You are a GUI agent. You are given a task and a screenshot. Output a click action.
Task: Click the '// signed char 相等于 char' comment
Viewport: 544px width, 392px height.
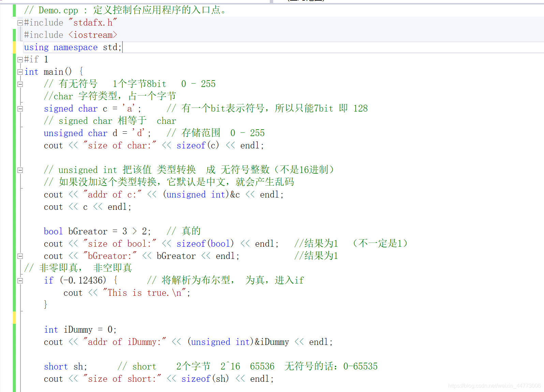click(x=110, y=121)
